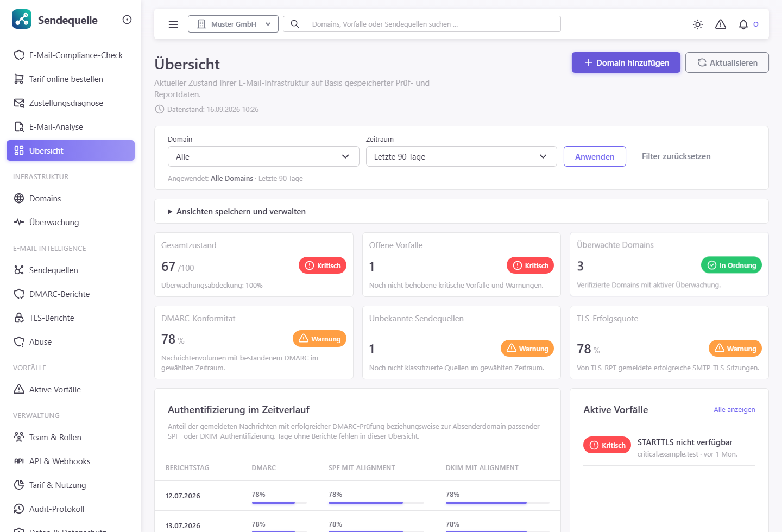Image resolution: width=782 pixels, height=532 pixels.
Task: Open the Muster GmbH organization dropdown
Action: pyautogui.click(x=233, y=24)
